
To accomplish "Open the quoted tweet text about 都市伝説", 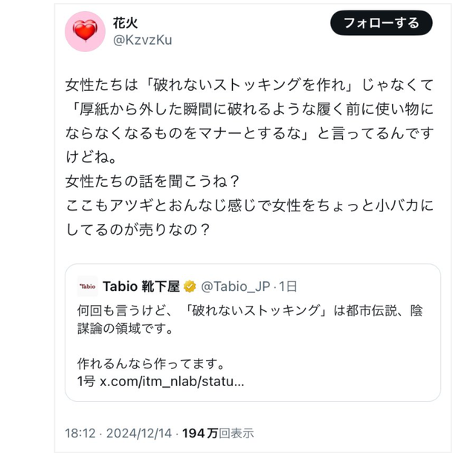I will pos(249,318).
